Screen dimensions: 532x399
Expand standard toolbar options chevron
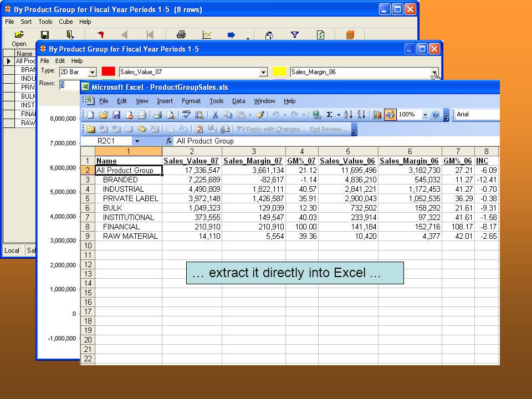(447, 115)
